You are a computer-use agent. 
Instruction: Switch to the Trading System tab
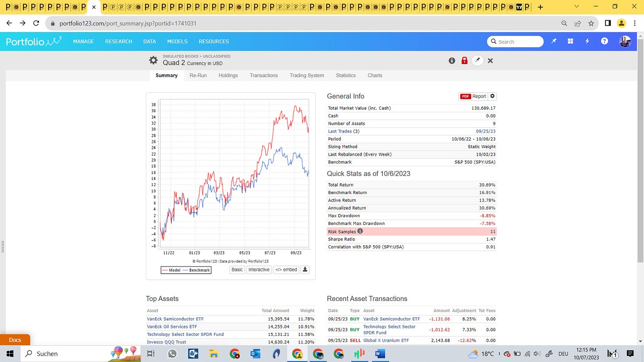pos(307,76)
